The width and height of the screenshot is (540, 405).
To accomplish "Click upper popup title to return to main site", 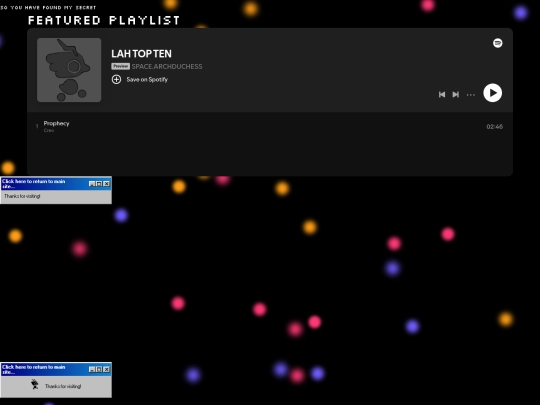I will (x=33, y=184).
